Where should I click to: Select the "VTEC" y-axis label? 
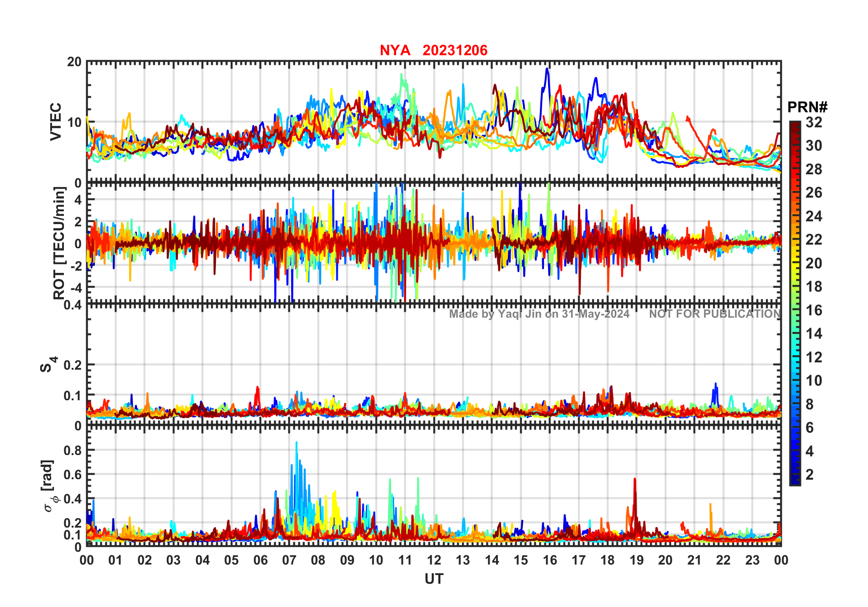point(56,122)
